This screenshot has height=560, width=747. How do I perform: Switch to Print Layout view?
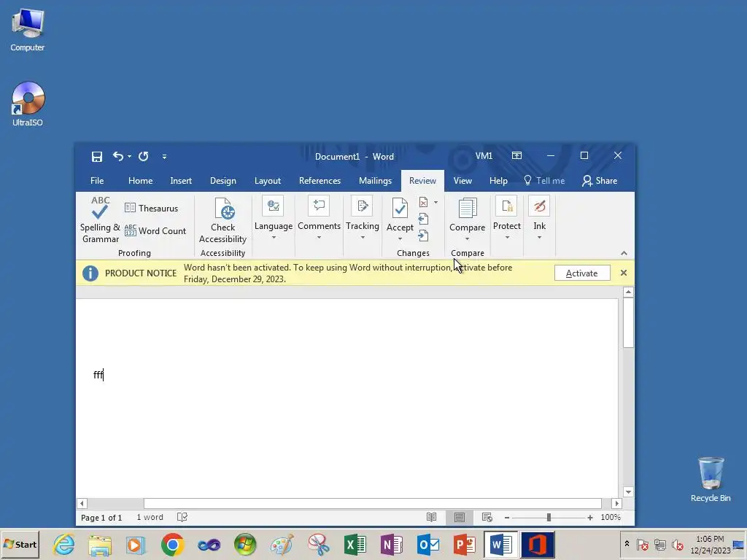pos(460,517)
